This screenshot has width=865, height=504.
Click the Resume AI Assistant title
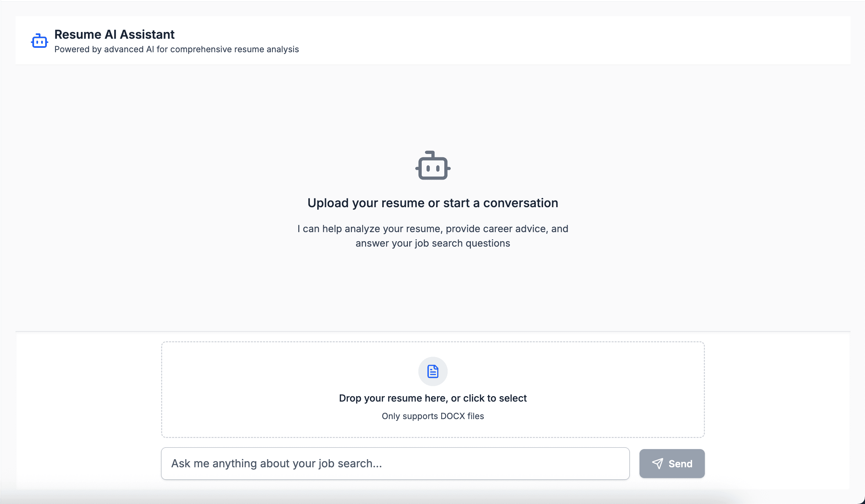[114, 34]
